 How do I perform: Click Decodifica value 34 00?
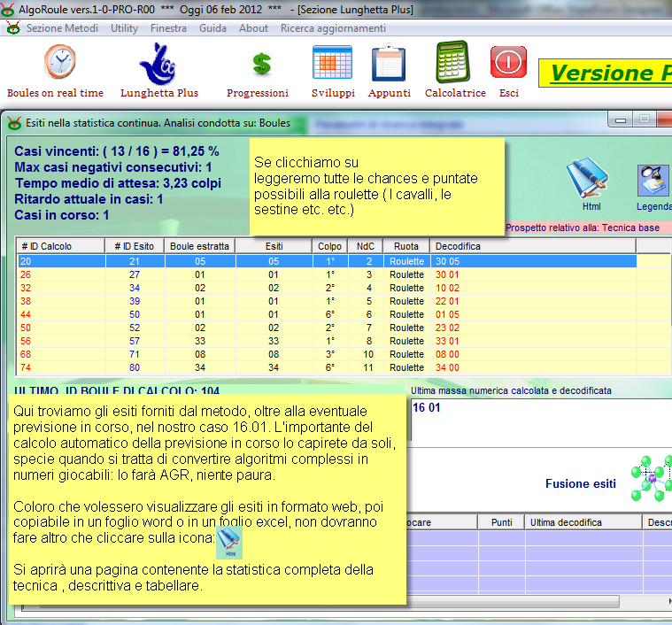point(447,367)
